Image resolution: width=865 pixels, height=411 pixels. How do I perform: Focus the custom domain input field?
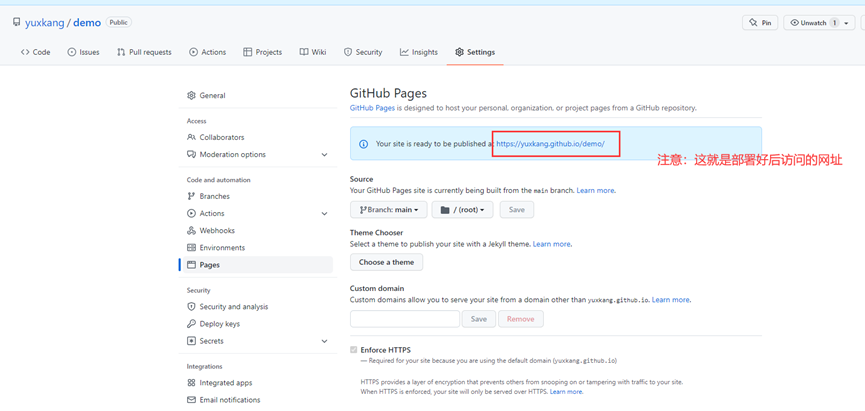click(x=405, y=319)
